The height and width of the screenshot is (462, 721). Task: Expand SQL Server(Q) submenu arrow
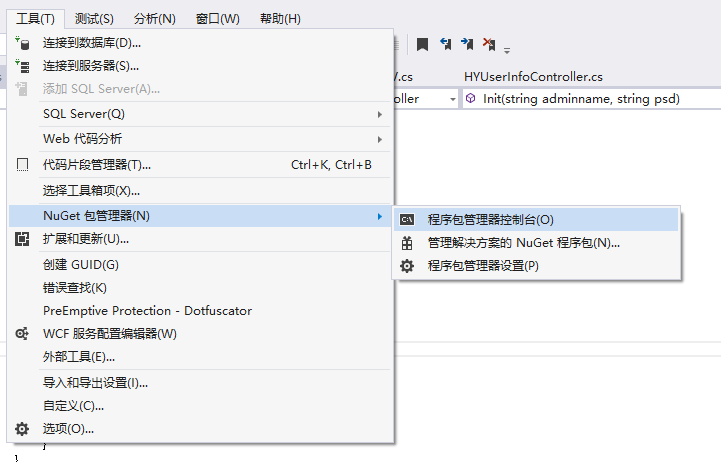(x=380, y=114)
